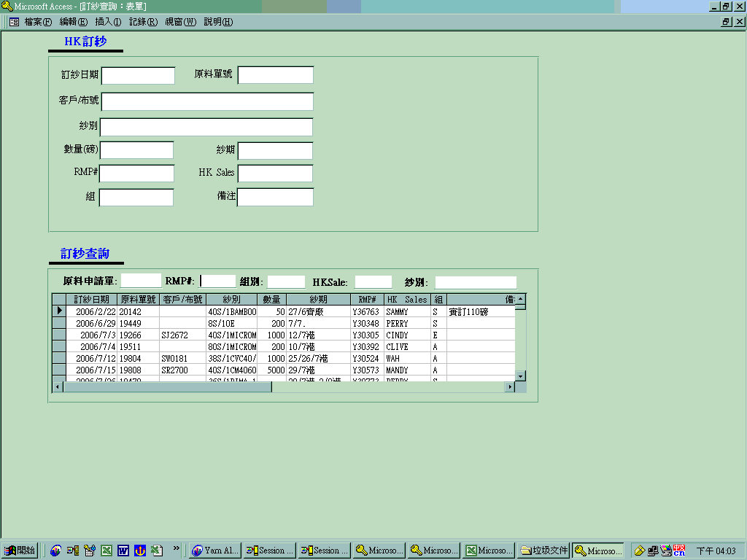Image resolution: width=747 pixels, height=560 pixels.
Task: Click the RMP#: search filter box
Action: pos(217,281)
